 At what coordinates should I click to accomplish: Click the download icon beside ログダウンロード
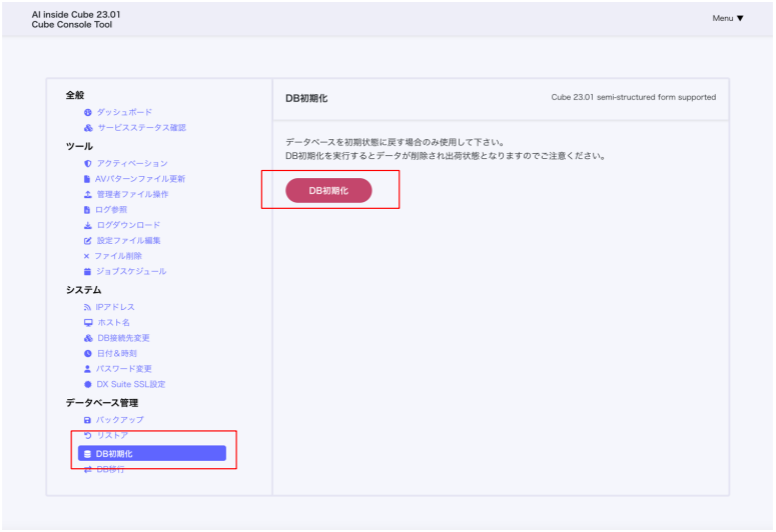pos(88,225)
